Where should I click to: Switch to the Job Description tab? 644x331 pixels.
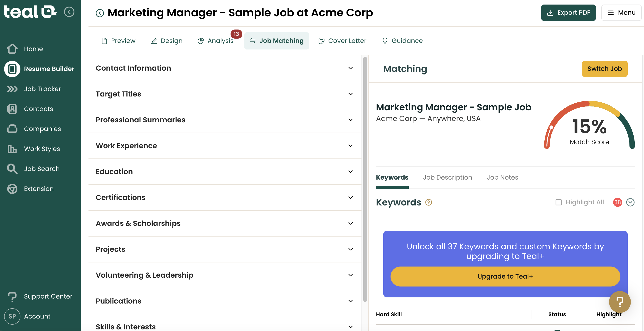pyautogui.click(x=447, y=177)
